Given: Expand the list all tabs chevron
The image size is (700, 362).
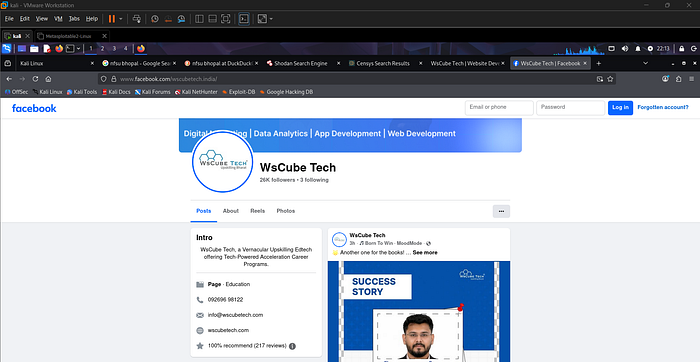Looking at the screenshot, I should point(646,63).
